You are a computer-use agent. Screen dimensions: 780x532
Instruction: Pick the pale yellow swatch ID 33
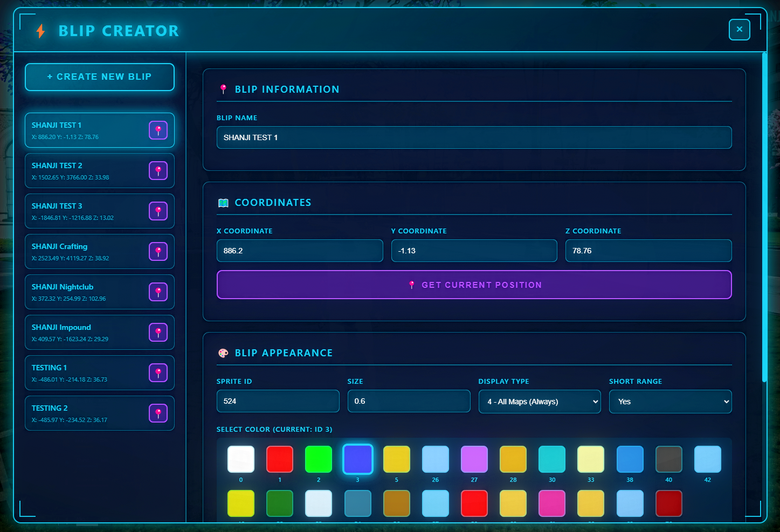(x=591, y=459)
